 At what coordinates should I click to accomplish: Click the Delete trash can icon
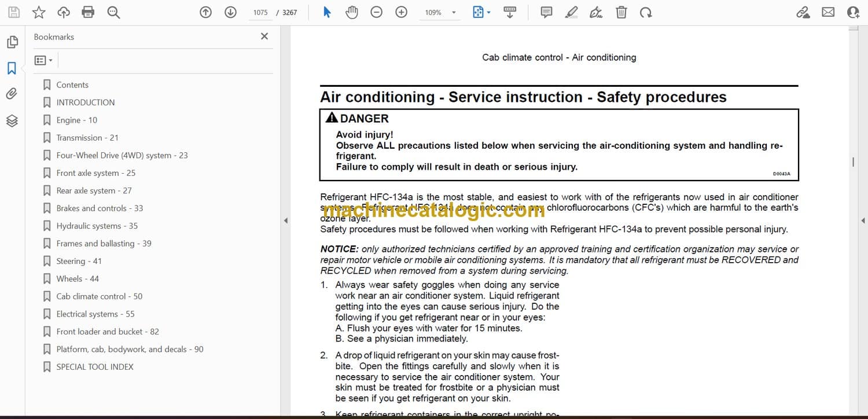coord(621,12)
